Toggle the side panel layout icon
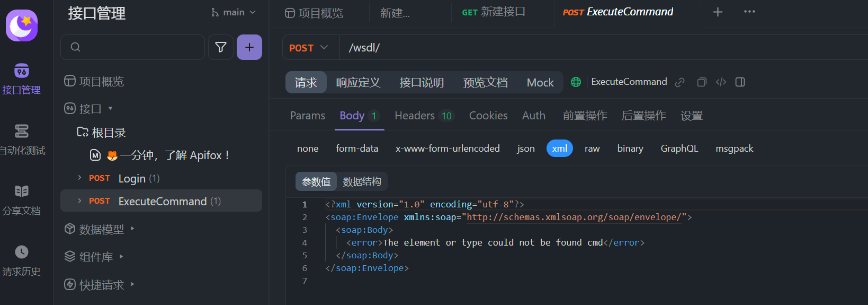Image resolution: width=868 pixels, height=305 pixels. [740, 82]
